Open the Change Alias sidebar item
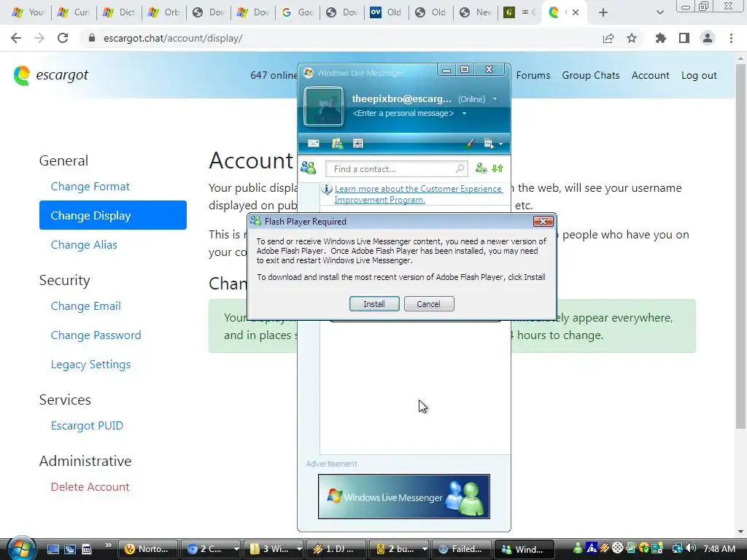747x560 pixels. click(x=84, y=244)
